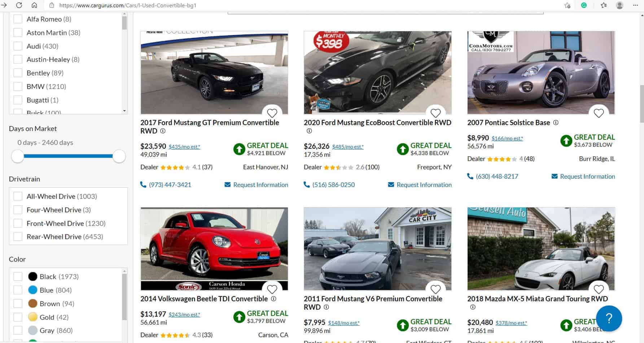Open the Grammarly extension icon in browser toolbar

coord(584,5)
